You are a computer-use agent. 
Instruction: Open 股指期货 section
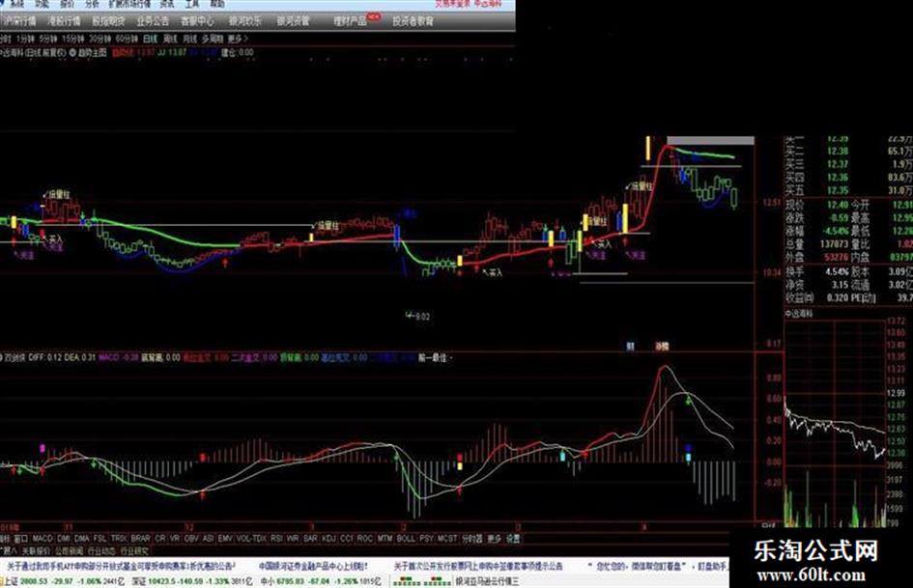(x=108, y=21)
